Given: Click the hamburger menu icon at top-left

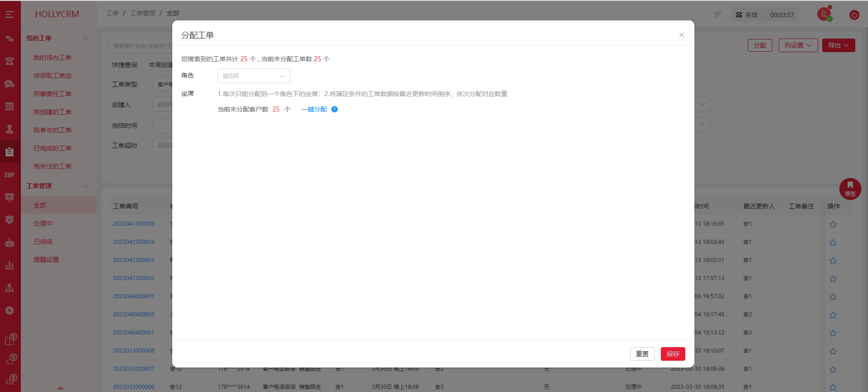Looking at the screenshot, I should 10,15.
